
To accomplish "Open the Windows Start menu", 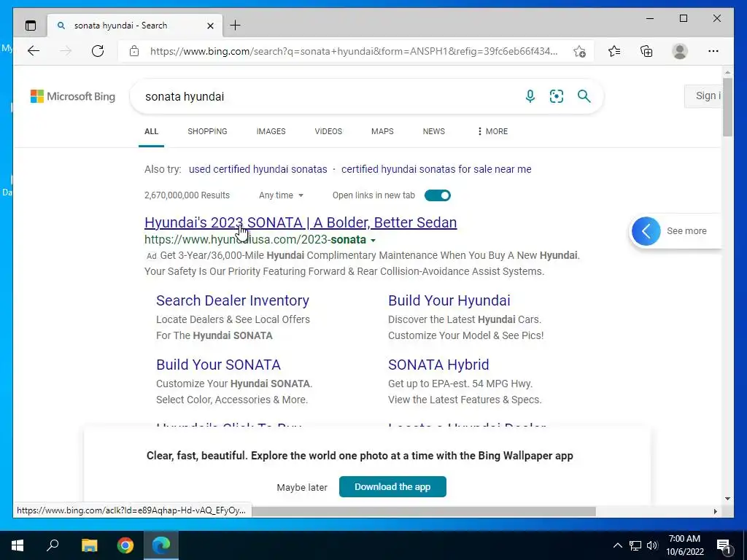I will 18,545.
